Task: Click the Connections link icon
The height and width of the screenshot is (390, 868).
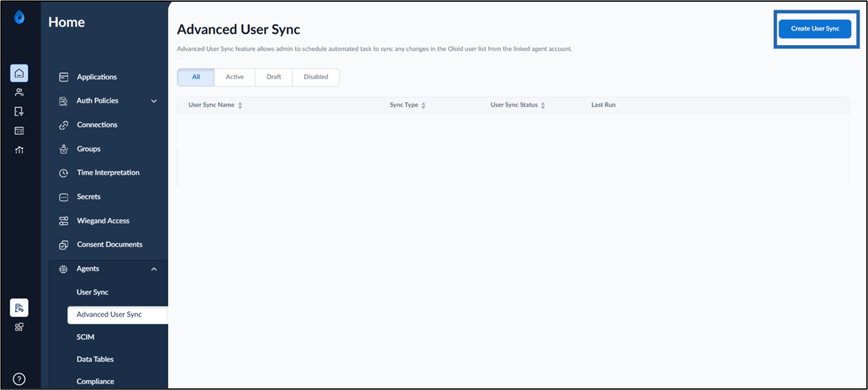Action: pyautogui.click(x=64, y=125)
